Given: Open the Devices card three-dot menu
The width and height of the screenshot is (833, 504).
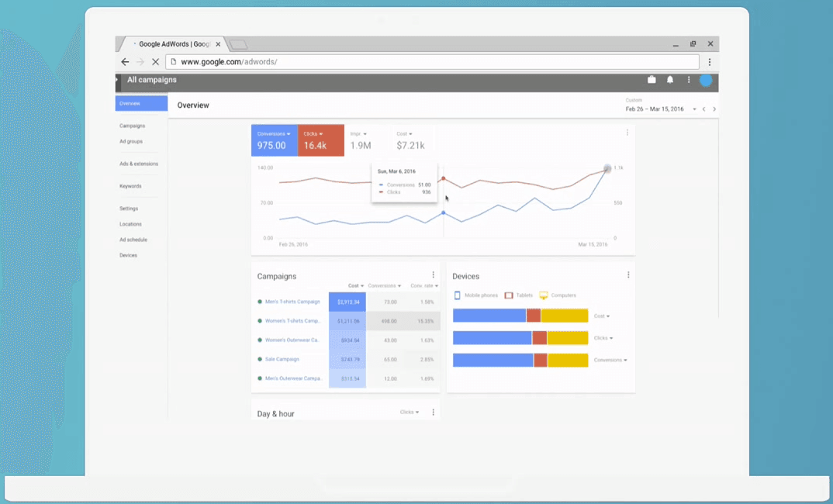Looking at the screenshot, I should pos(628,275).
